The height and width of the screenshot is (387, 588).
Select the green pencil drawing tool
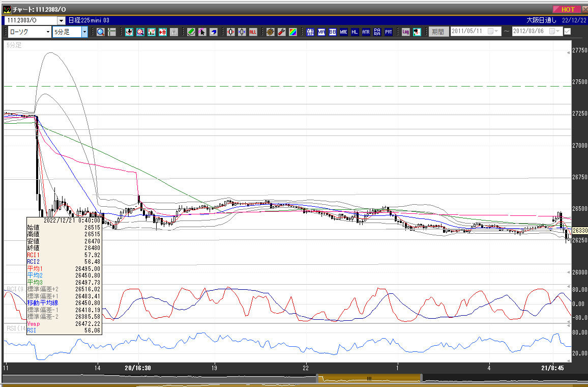[191, 32]
